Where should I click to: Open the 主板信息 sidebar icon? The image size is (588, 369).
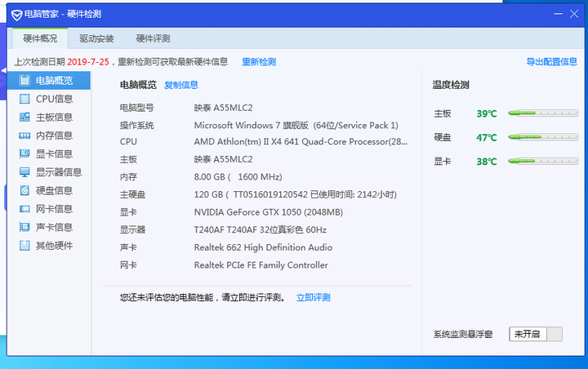click(x=24, y=117)
